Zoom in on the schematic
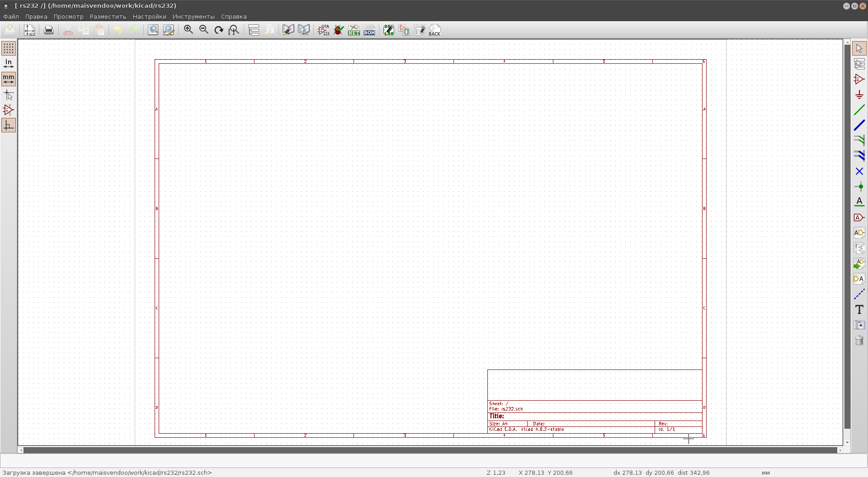This screenshot has height=477, width=868. pos(189,30)
